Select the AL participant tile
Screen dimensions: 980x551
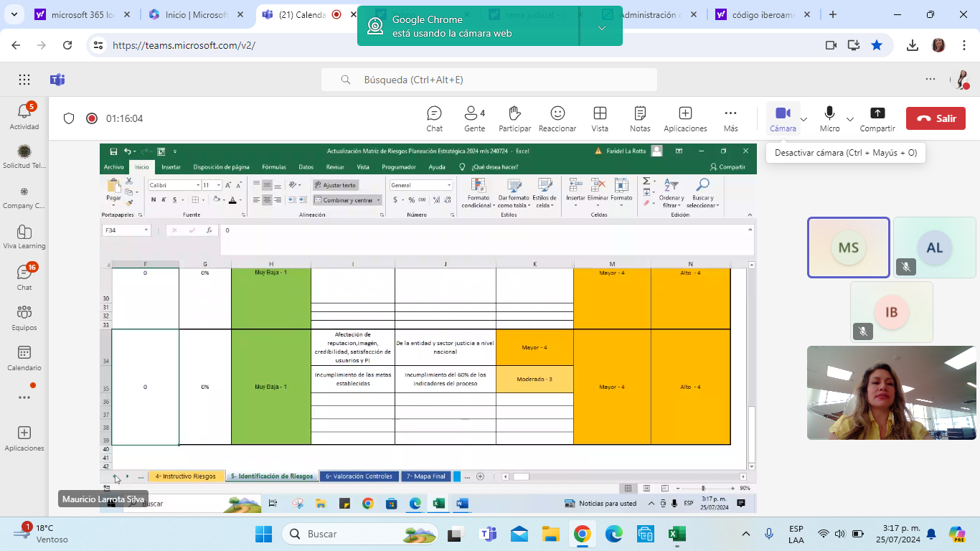(x=935, y=248)
